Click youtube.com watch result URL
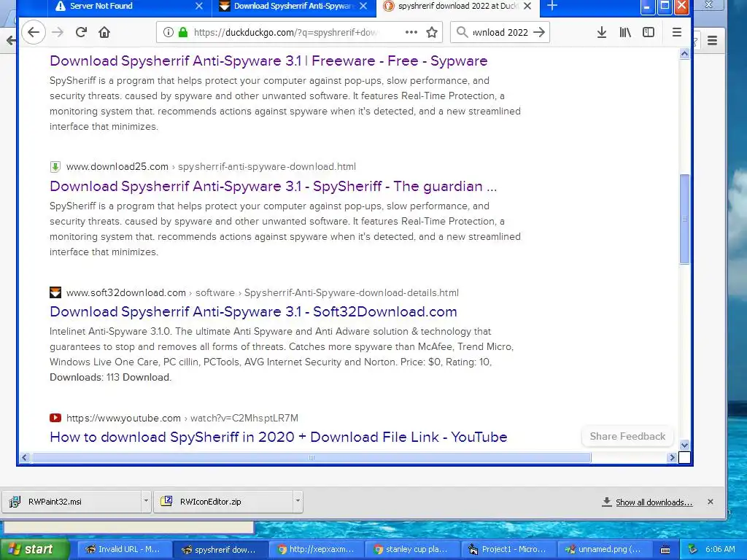 (182, 418)
